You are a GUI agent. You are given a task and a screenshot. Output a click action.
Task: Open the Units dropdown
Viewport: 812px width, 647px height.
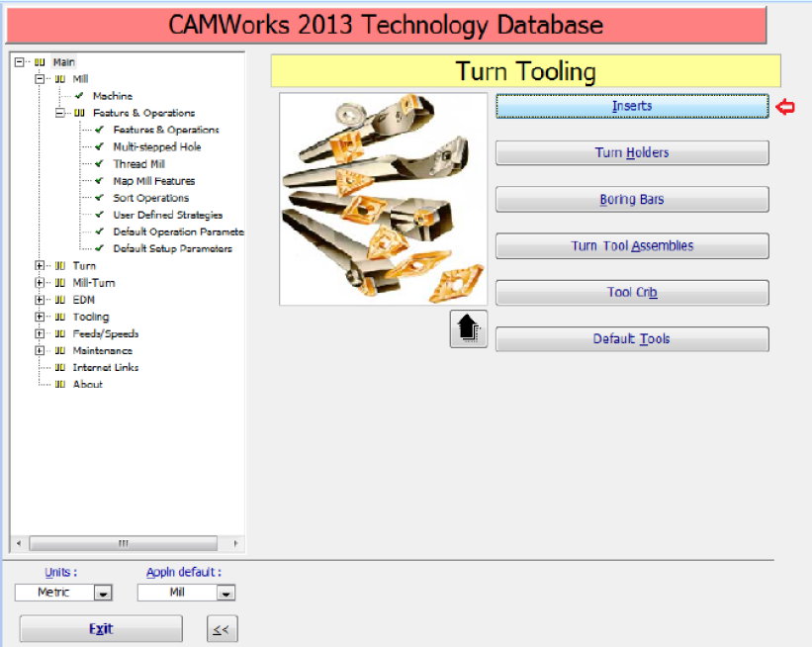[x=103, y=594]
